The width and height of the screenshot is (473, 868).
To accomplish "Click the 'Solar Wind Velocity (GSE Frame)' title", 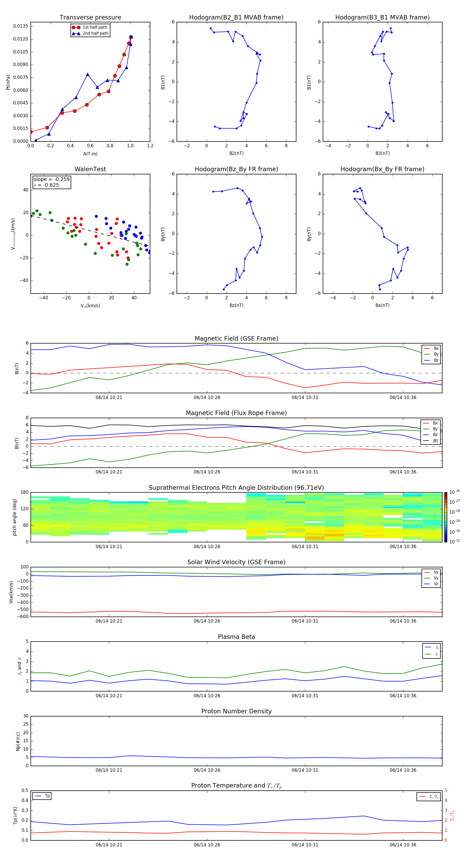I will tap(236, 562).
